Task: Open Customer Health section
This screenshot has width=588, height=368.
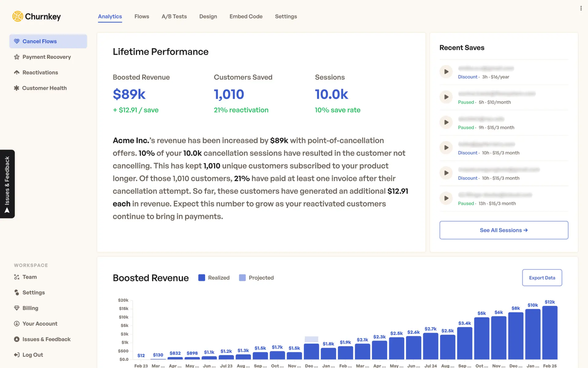Action: (x=44, y=88)
